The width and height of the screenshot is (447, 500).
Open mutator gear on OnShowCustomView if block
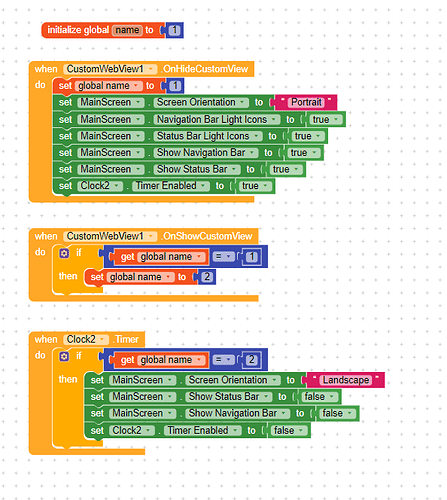pyautogui.click(x=64, y=253)
